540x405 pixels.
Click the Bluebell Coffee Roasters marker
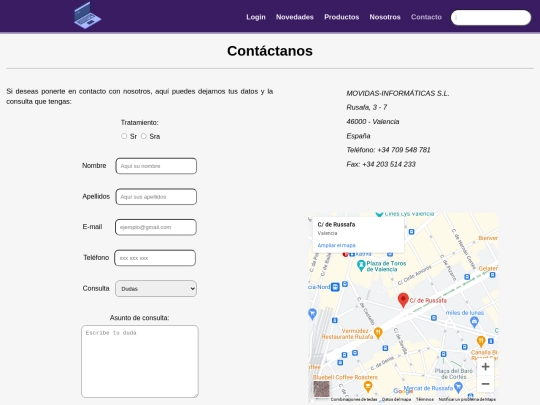(x=368, y=387)
